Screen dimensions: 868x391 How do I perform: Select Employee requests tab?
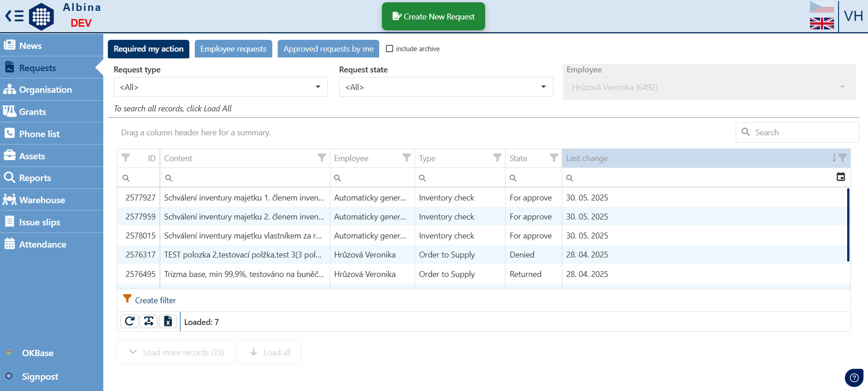point(233,49)
